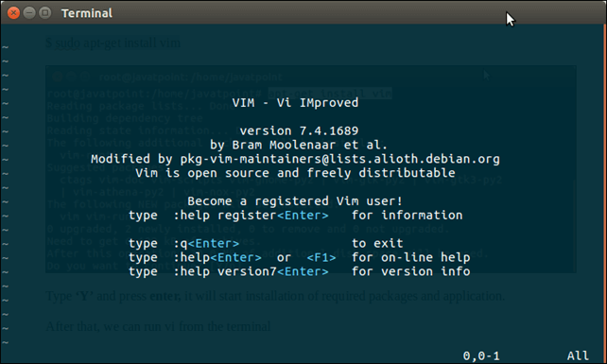
Task: Click the '<F1>' key text
Action: tap(321, 257)
